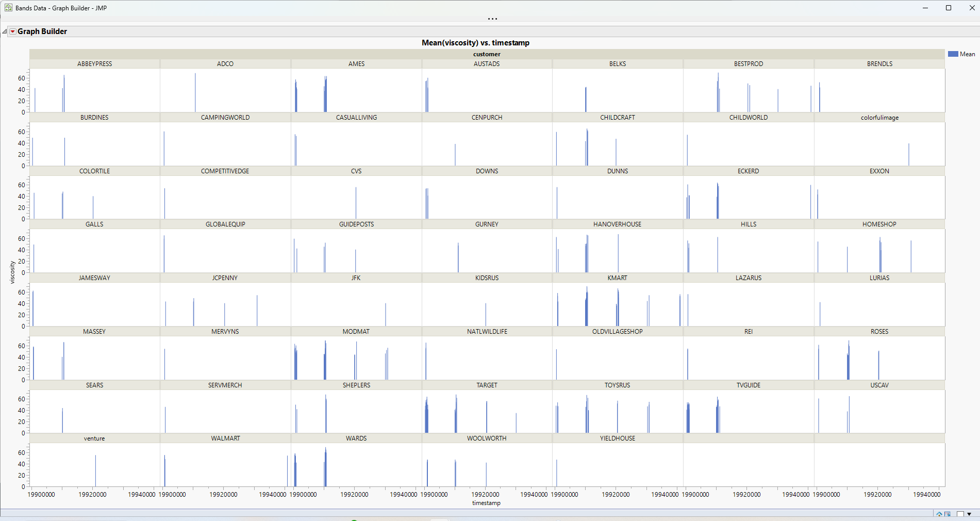Image resolution: width=980 pixels, height=521 pixels.
Task: Click the timestamp x-axis label
Action: 486,503
